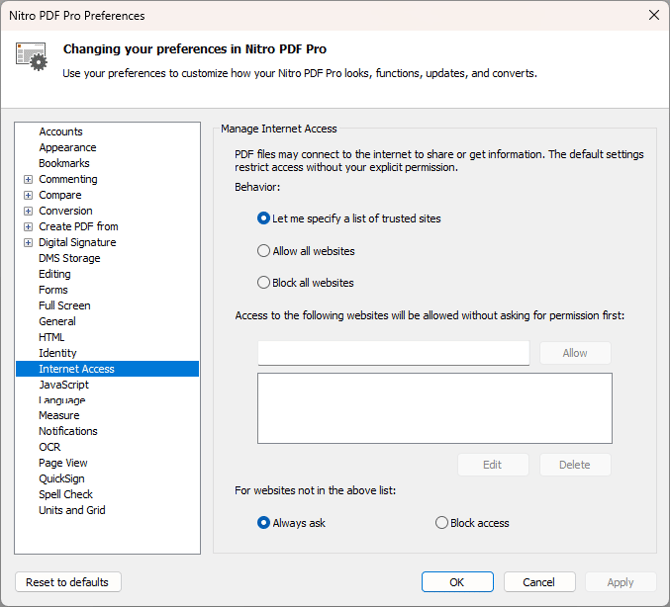
Task: Open the Accounts preferences
Action: coord(60,132)
